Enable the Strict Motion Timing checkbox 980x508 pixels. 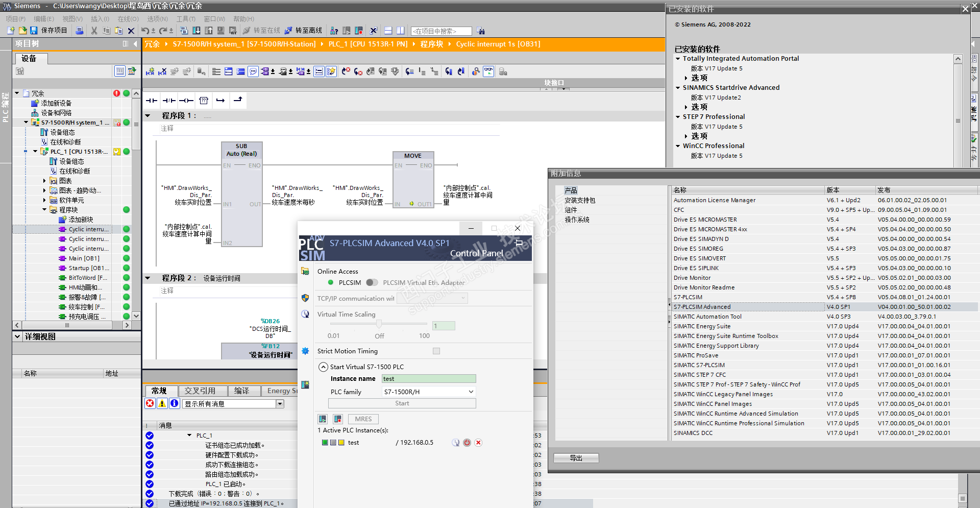click(436, 351)
